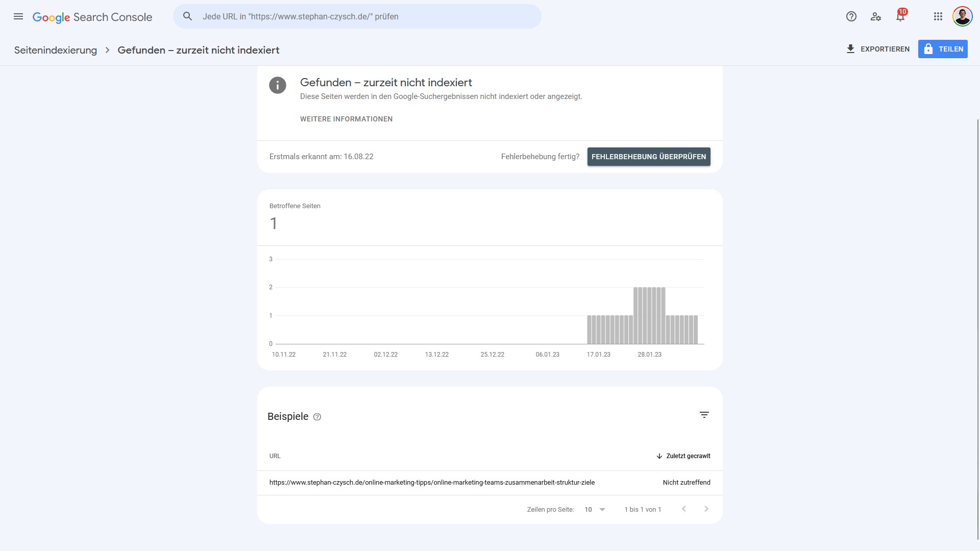Click the page scrollbar
This screenshot has width=980, height=551.
click(977, 329)
